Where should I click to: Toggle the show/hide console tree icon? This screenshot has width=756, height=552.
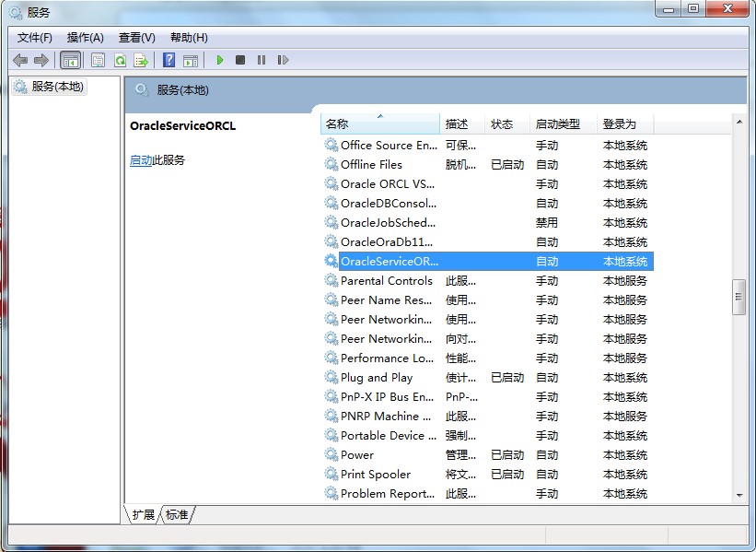pyautogui.click(x=70, y=60)
